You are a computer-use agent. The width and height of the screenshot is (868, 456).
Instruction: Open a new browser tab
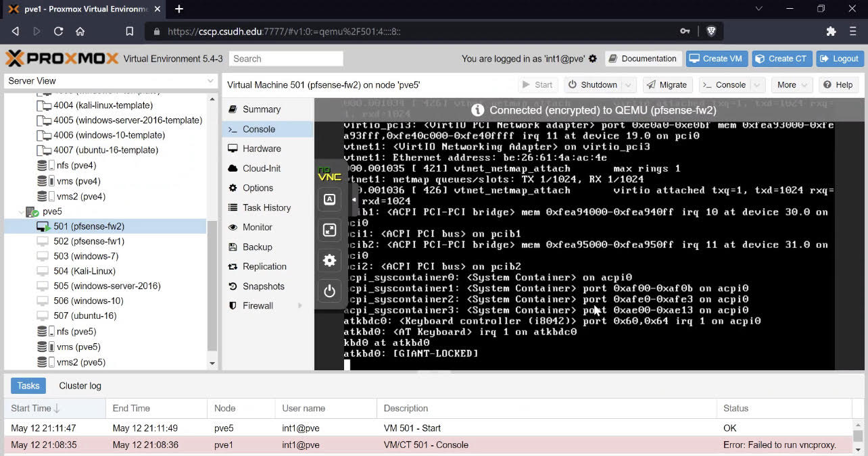[179, 9]
